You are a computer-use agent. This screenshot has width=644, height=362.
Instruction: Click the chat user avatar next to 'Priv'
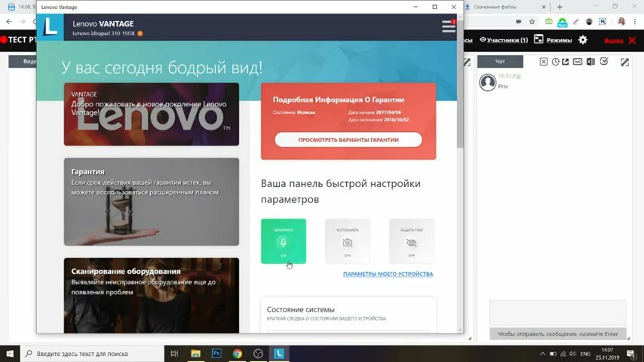487,82
